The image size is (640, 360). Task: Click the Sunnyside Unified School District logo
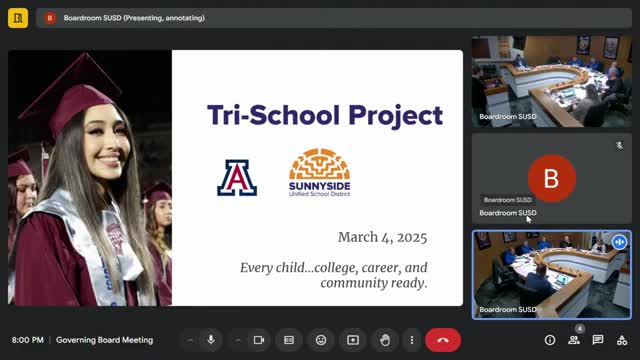click(320, 173)
